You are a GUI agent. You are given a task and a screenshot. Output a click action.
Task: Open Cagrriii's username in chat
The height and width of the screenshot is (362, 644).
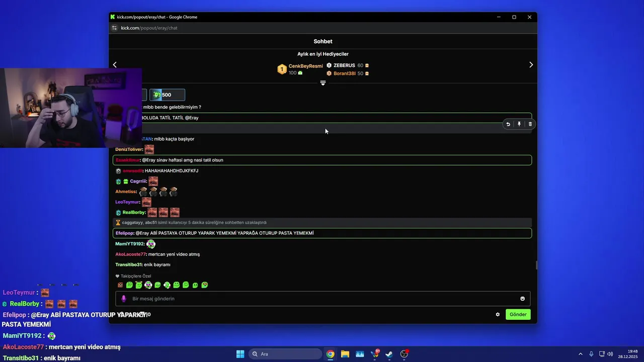(138, 181)
